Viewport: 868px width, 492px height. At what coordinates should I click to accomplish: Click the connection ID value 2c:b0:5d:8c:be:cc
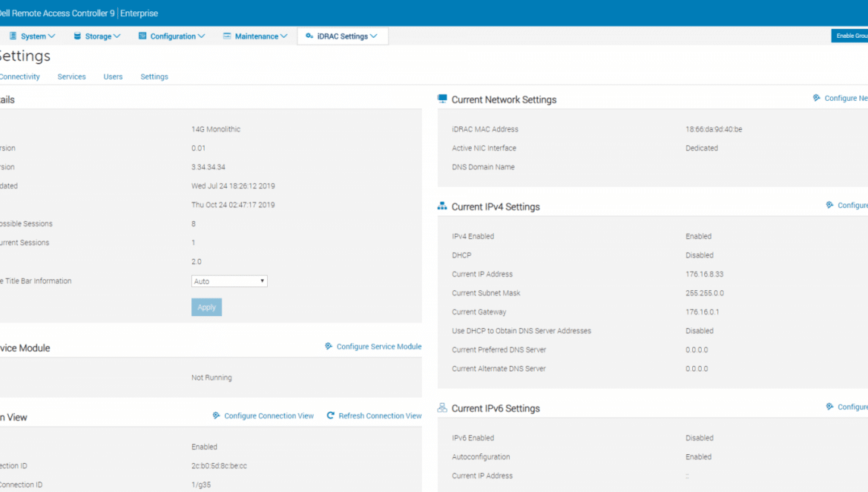(x=219, y=465)
